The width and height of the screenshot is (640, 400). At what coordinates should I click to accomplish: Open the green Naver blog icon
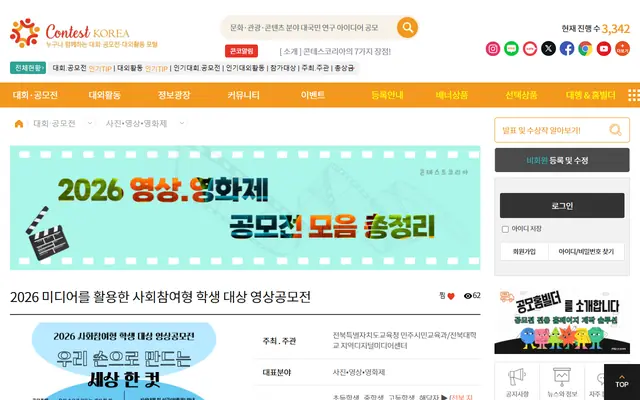(x=511, y=49)
